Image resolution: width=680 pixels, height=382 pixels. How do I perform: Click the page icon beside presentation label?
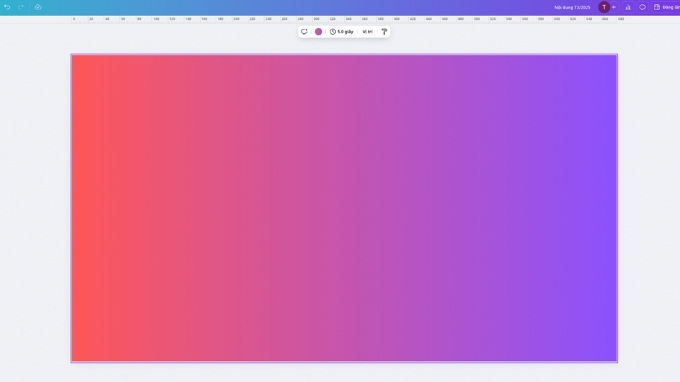coord(657,7)
